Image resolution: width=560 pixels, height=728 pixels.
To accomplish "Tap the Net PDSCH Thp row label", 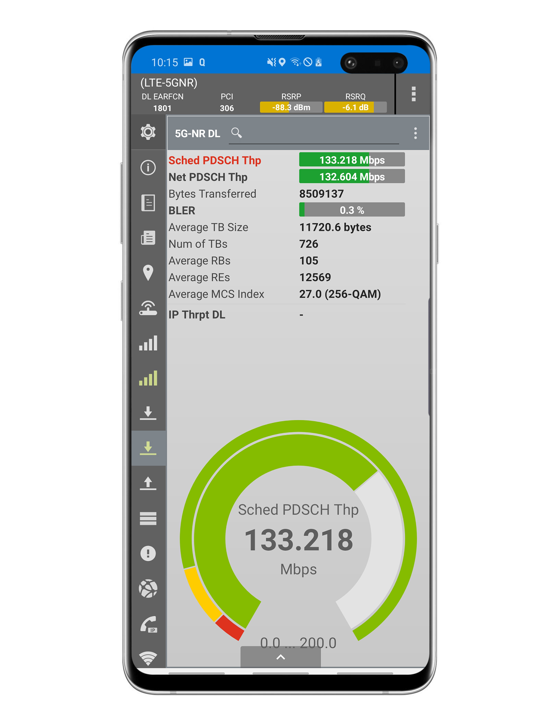I will [208, 177].
